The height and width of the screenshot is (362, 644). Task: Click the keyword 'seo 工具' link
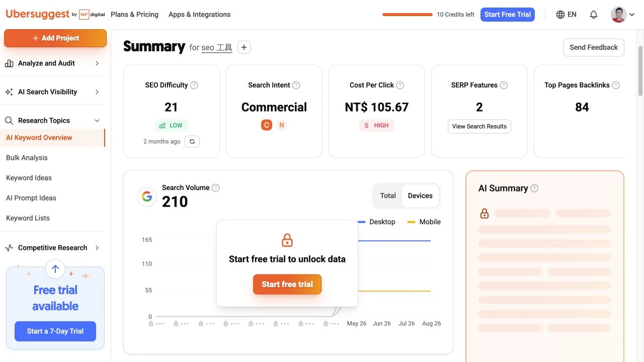[x=217, y=48]
